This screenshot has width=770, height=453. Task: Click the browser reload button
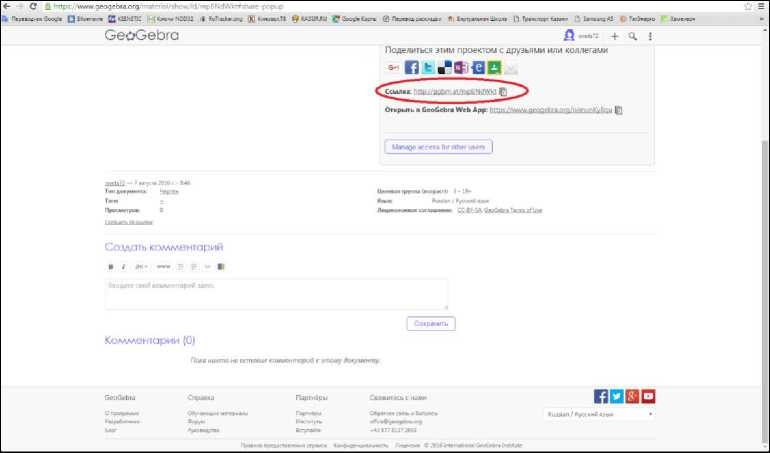pyautogui.click(x=33, y=7)
